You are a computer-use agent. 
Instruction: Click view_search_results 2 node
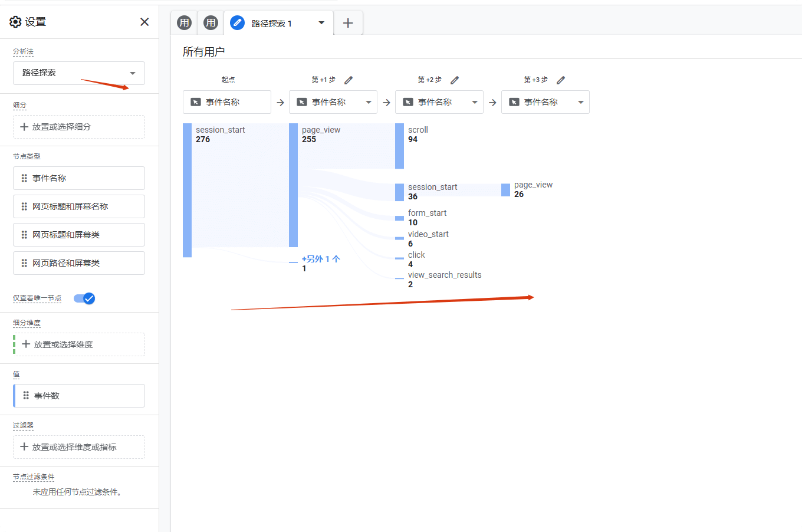pos(400,278)
